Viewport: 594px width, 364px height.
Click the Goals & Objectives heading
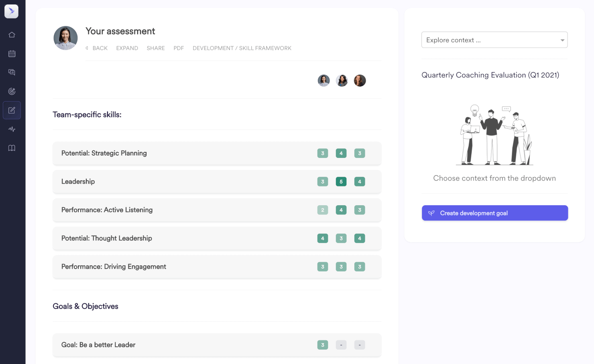(x=85, y=306)
